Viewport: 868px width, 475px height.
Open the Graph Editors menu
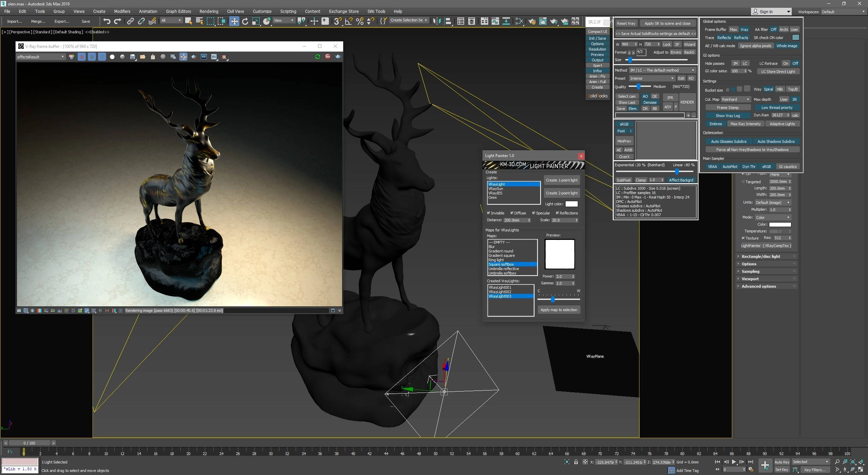pyautogui.click(x=178, y=11)
